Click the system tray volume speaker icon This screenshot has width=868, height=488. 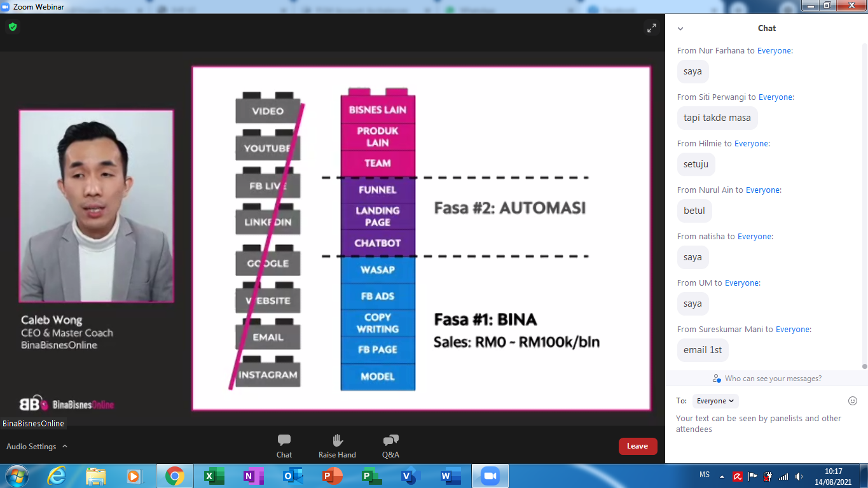tap(799, 476)
